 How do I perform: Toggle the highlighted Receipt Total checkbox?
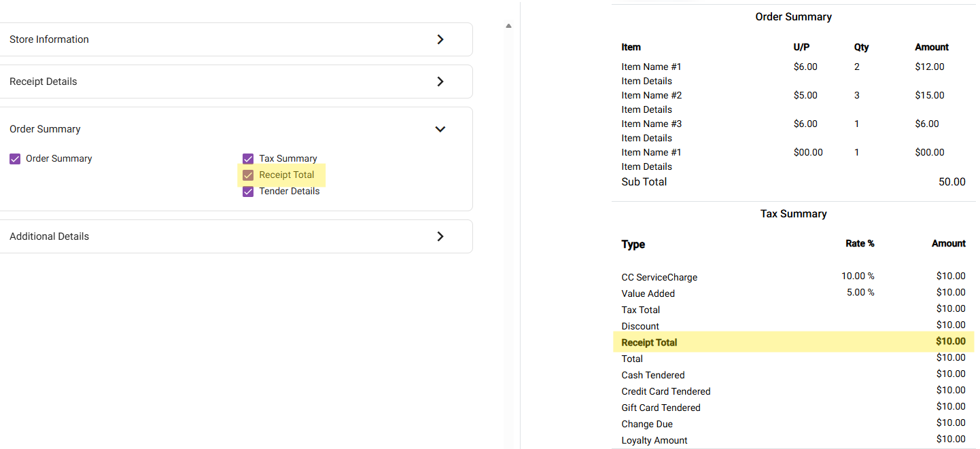point(248,175)
